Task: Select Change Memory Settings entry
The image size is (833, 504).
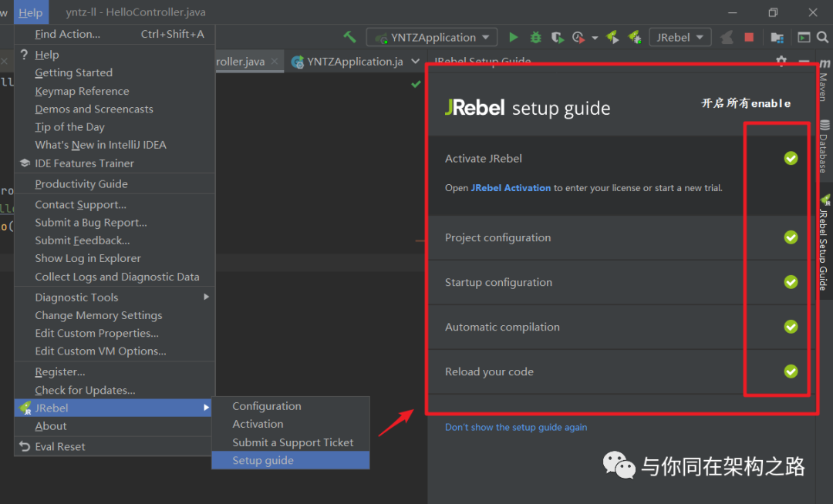Action: [114, 315]
